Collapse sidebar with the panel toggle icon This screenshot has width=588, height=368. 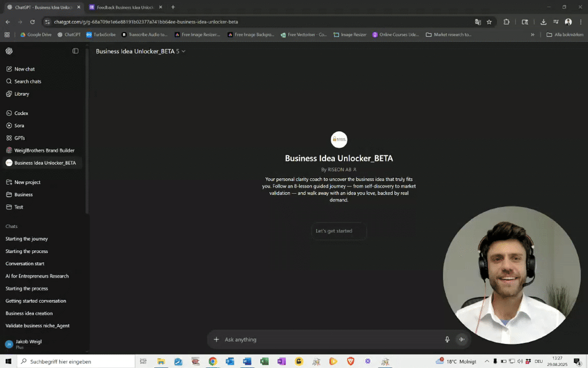pos(75,51)
